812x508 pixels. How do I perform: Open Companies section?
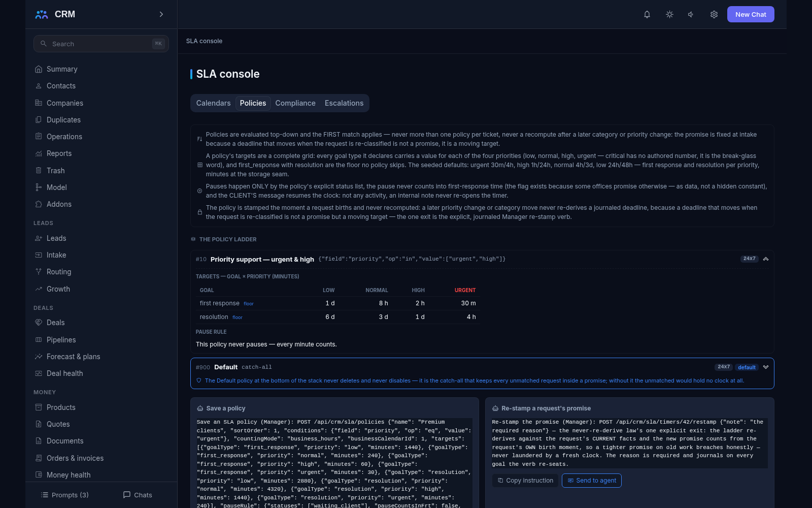click(101, 103)
